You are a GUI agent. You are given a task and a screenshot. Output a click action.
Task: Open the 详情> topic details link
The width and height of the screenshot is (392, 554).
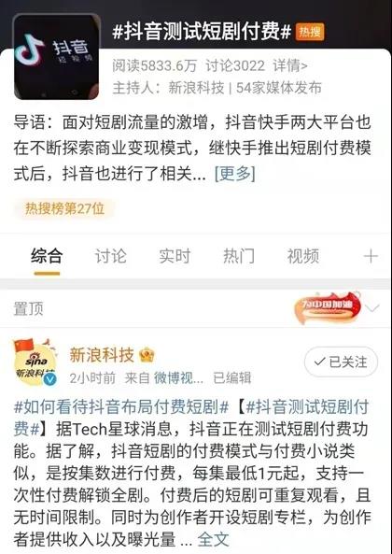click(290, 65)
